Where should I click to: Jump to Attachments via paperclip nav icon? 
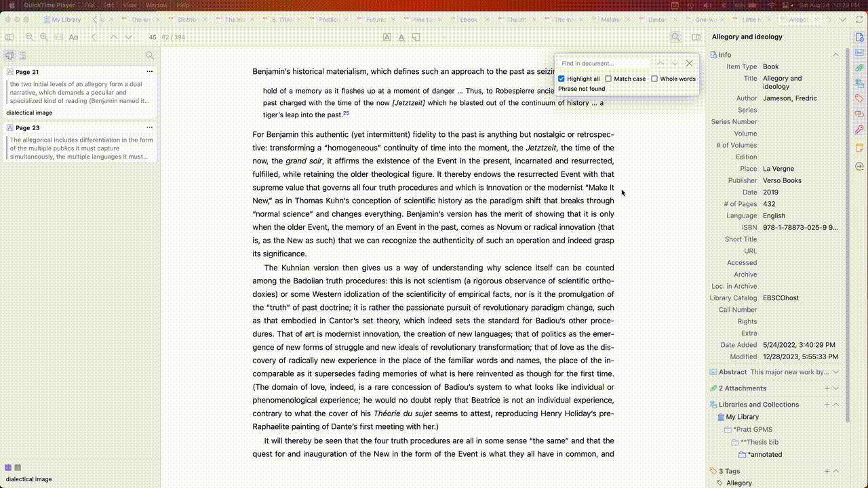(859, 68)
